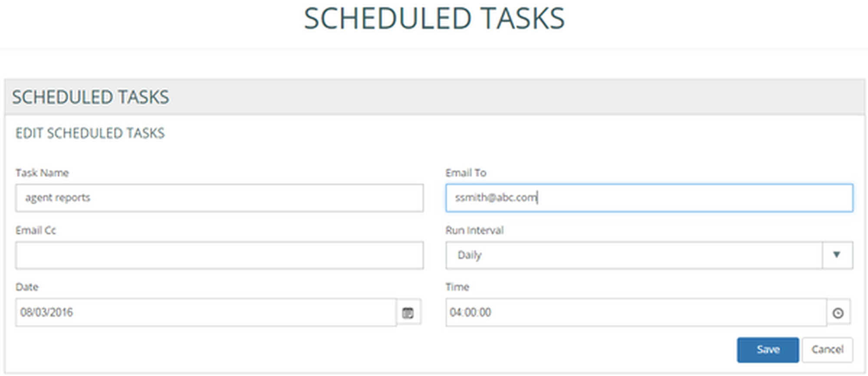
Task: Focus the Email To text field
Action: pos(649,198)
